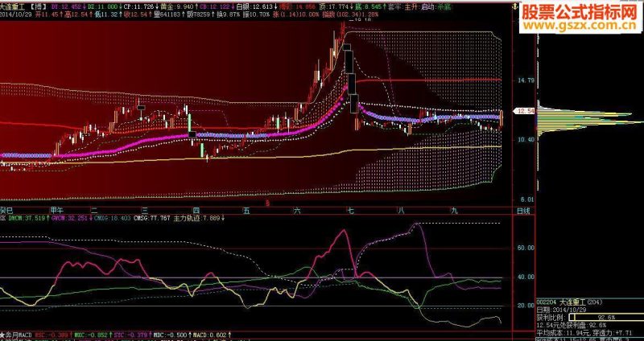Click the 20.00 indicator axis label
The width and height of the screenshot is (644, 341).
pyautogui.click(x=526, y=306)
